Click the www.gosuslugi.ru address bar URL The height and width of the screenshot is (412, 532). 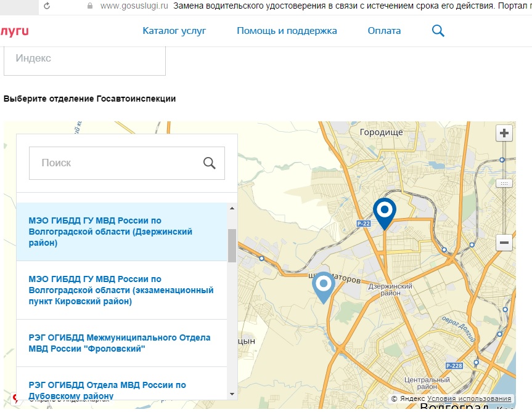coord(134,6)
